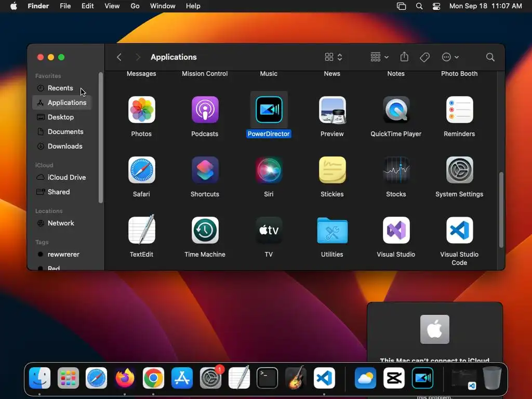This screenshot has height=399, width=532.
Task: Open the View menu
Action: click(112, 6)
